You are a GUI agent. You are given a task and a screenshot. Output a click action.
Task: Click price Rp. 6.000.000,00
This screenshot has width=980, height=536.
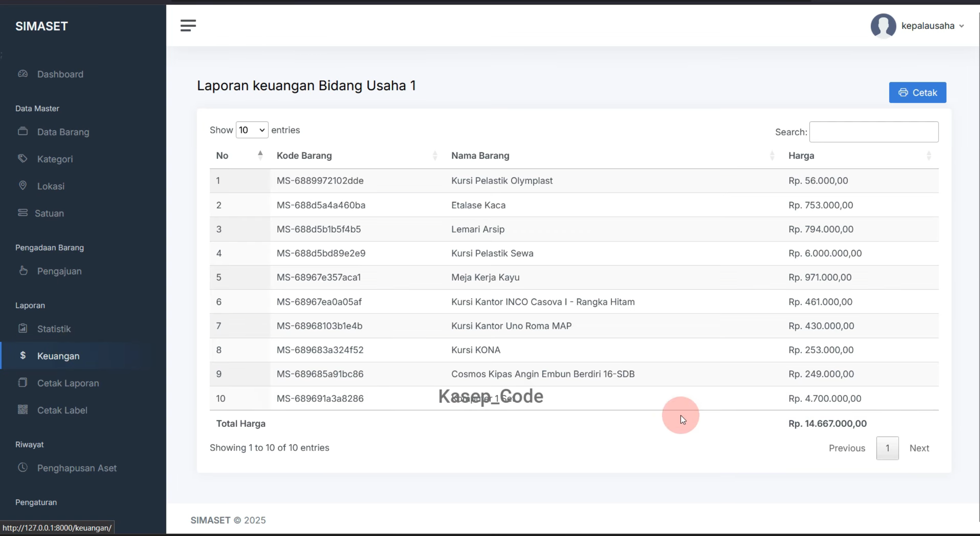(x=825, y=253)
